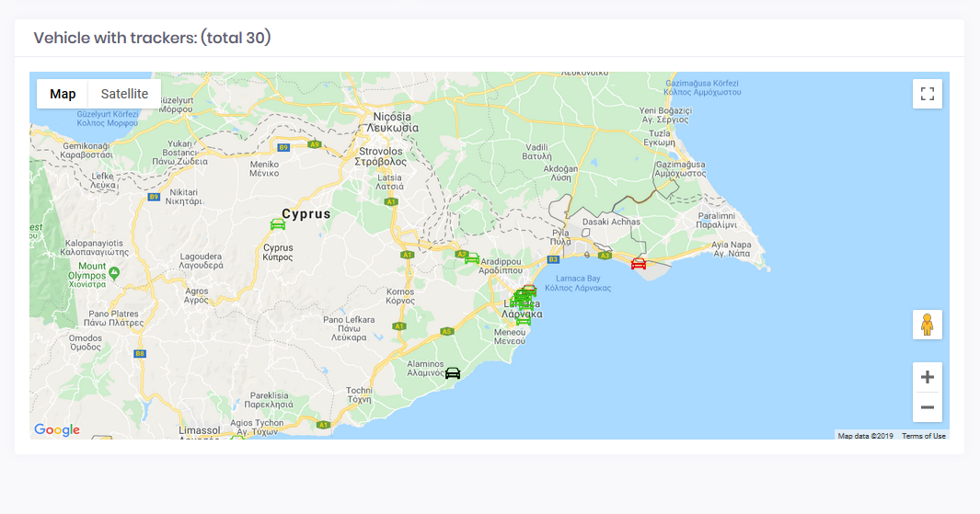The height and width of the screenshot is (514, 980).
Task: Toggle fullscreen map view
Action: [x=928, y=94]
